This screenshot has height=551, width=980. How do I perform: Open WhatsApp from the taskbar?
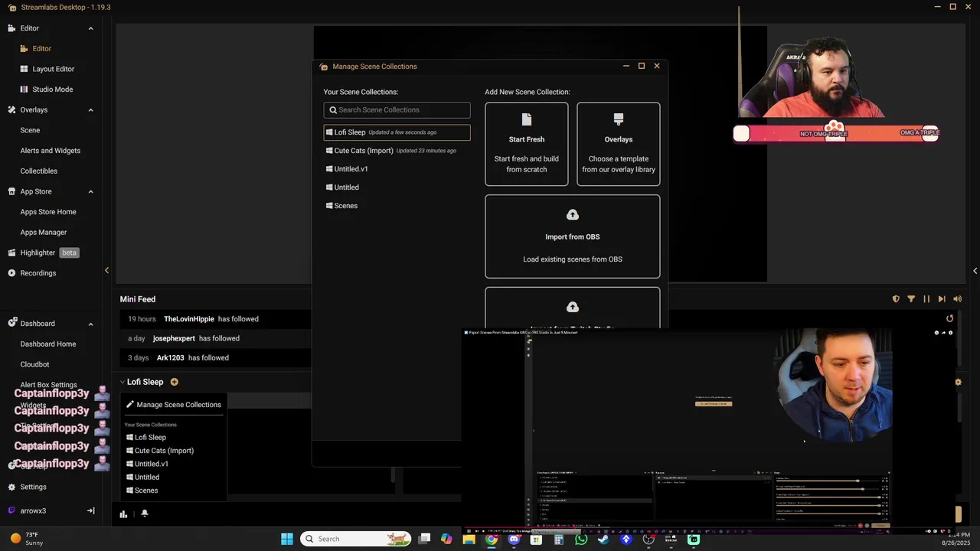point(581,539)
